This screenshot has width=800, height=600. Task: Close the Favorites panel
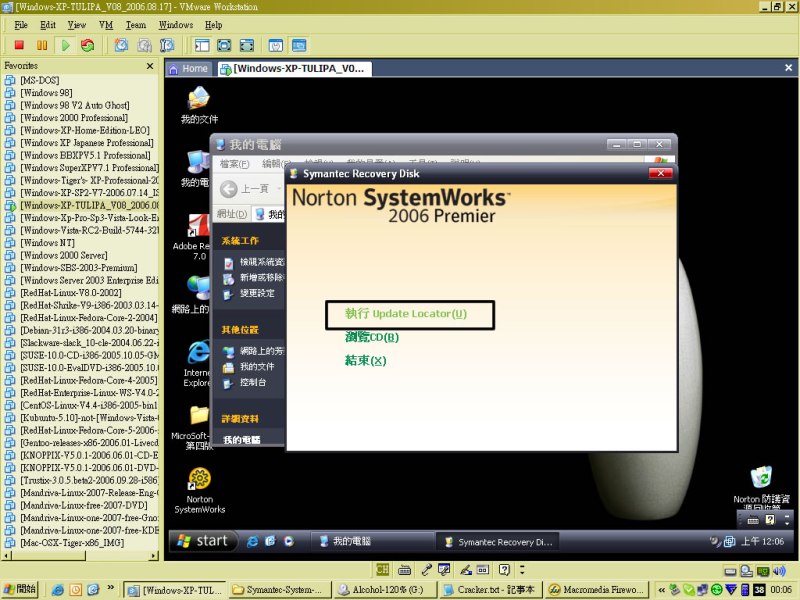click(x=150, y=66)
